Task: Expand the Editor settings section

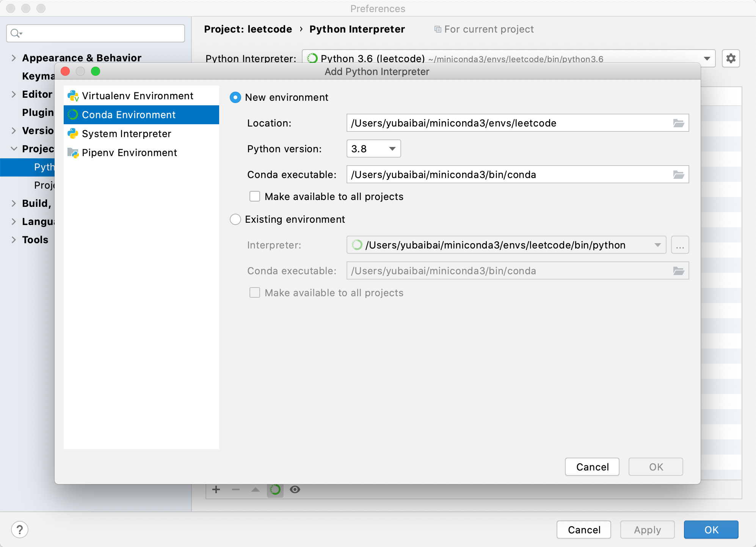Action: (x=14, y=94)
